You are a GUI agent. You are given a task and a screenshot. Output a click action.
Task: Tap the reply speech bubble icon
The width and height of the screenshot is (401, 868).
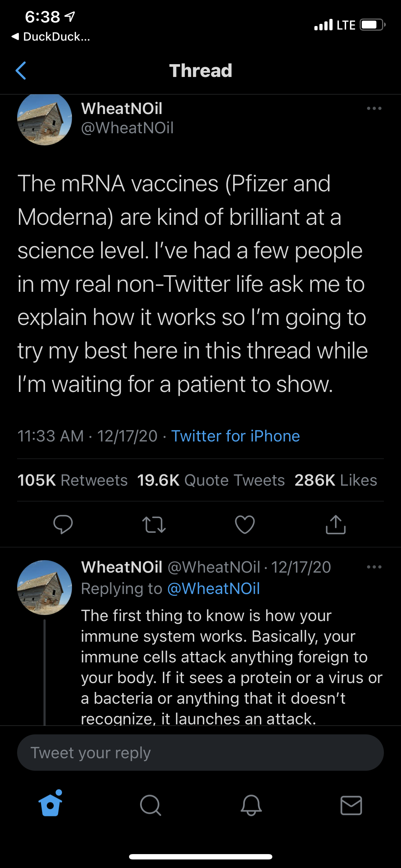[63, 525]
